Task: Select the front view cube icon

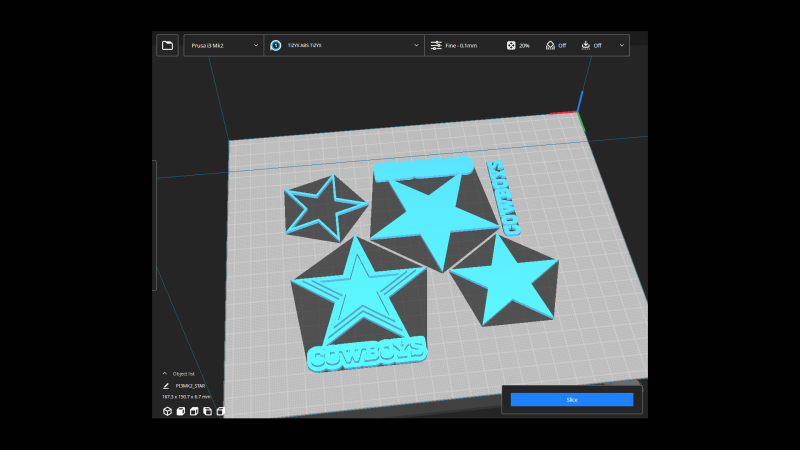Action: pos(180,411)
